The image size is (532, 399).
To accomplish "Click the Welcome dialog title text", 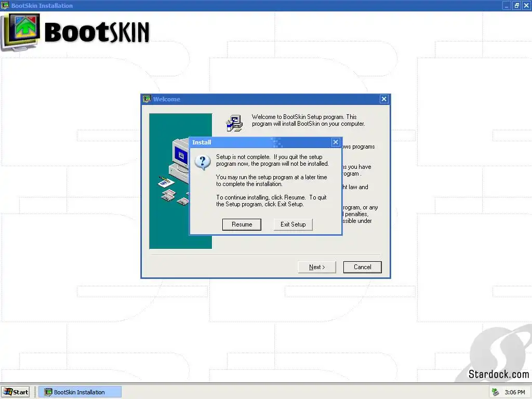I will tap(167, 99).
